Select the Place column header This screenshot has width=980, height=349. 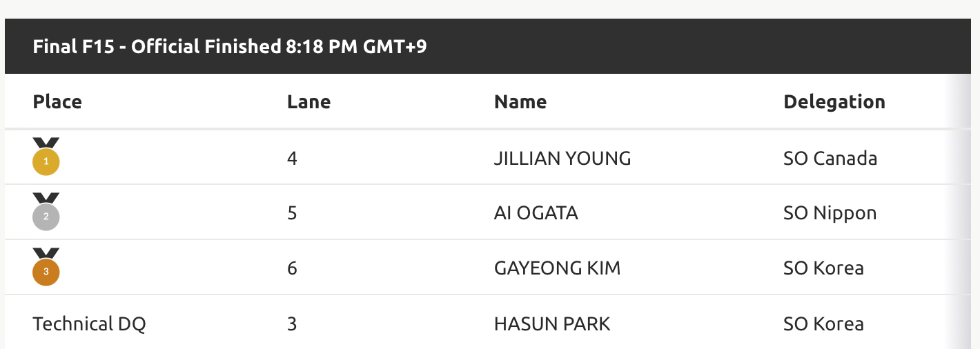57,102
